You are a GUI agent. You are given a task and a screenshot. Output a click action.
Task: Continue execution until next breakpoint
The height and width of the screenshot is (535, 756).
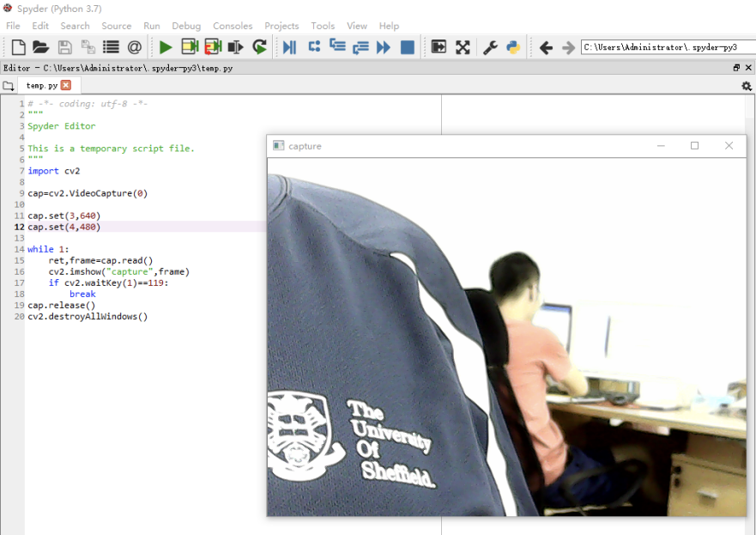384,47
